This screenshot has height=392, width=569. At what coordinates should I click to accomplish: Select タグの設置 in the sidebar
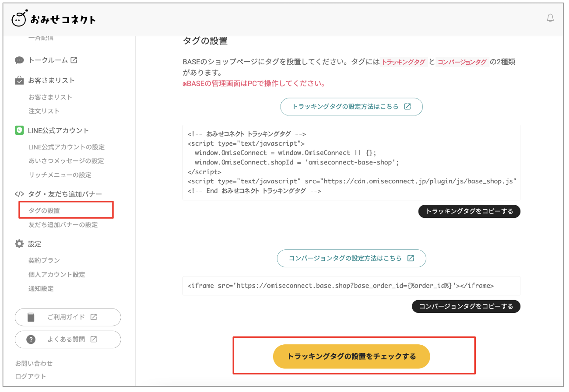pyautogui.click(x=44, y=210)
